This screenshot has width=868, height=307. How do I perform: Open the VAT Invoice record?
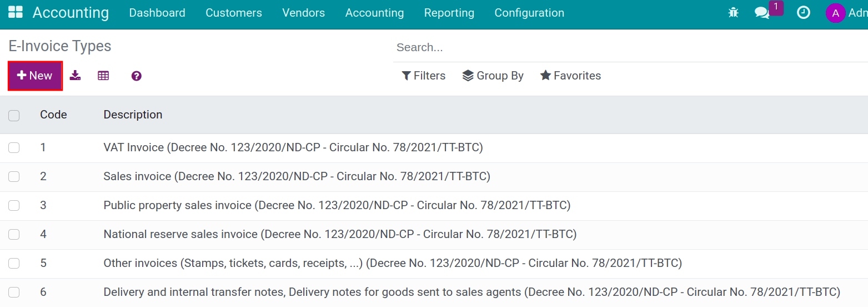pyautogui.click(x=293, y=147)
